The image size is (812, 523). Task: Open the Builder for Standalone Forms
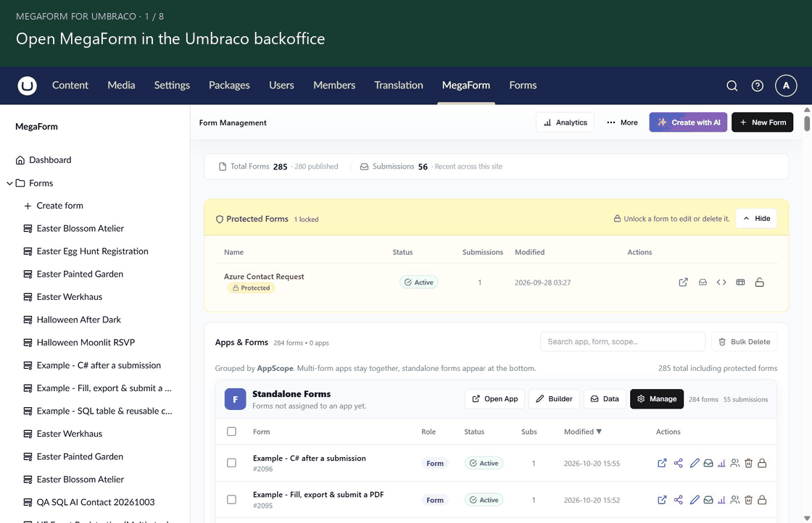pos(554,399)
